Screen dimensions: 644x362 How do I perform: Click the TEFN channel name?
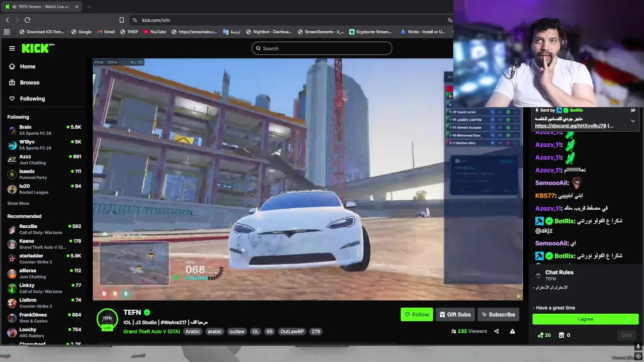coord(132,312)
